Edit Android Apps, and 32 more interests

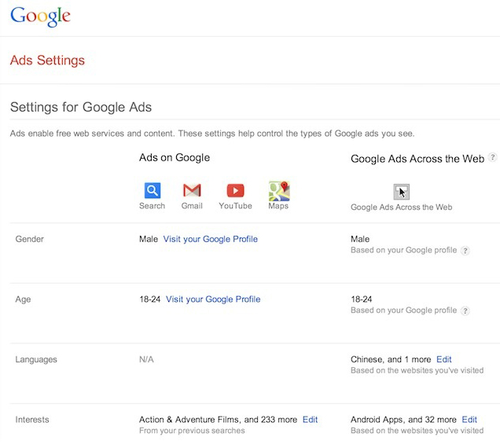(x=469, y=420)
